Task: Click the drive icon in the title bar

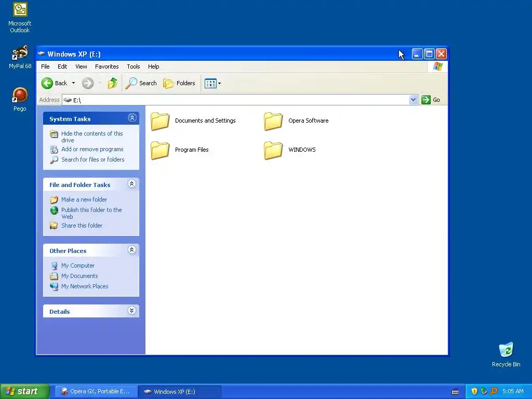Action: (42, 54)
